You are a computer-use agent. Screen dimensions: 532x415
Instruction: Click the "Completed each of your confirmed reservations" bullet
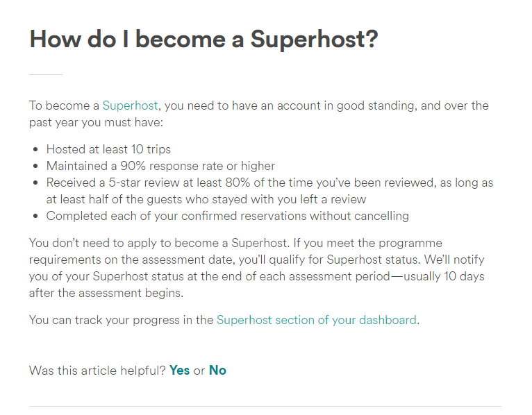(x=227, y=216)
